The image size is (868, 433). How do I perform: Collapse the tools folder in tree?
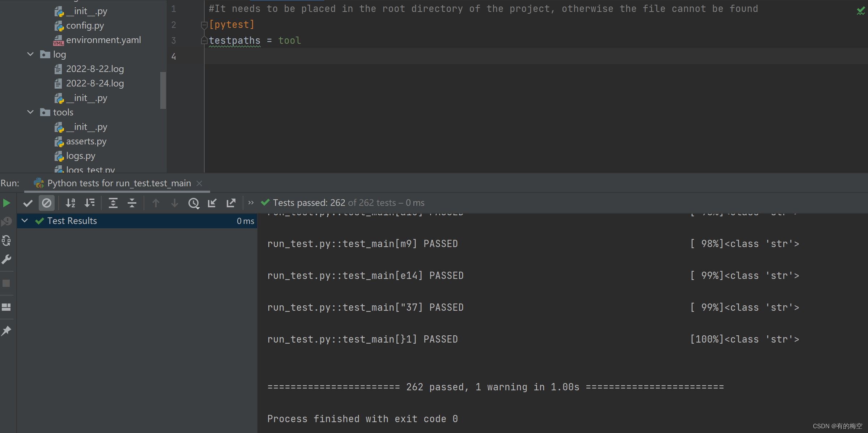coord(30,112)
